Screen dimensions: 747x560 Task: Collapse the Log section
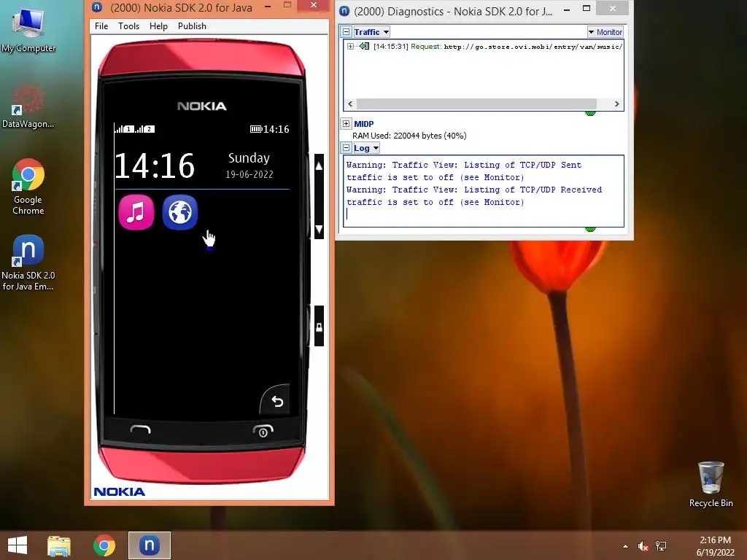(x=347, y=148)
